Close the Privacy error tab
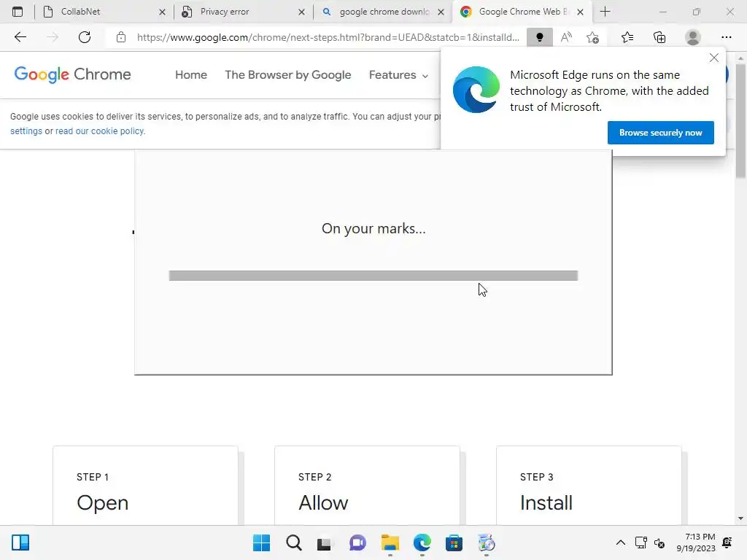Image resolution: width=747 pixels, height=560 pixels. coord(301,12)
